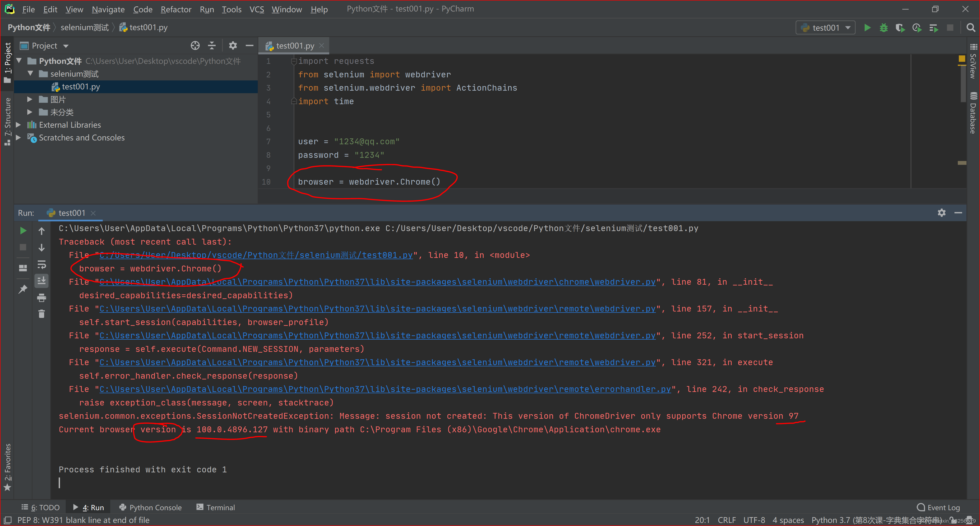Open the Event Log button

click(939, 507)
